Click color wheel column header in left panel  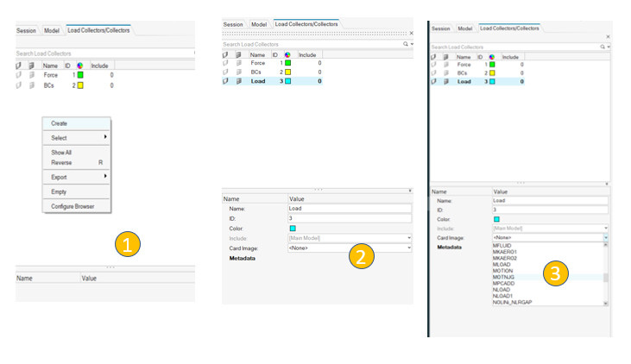[x=80, y=66]
